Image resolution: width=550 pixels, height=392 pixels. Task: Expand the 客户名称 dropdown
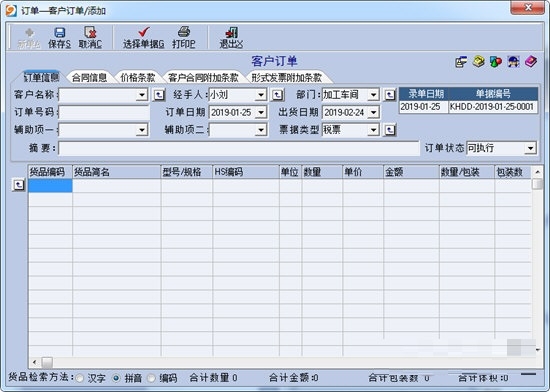pyautogui.click(x=142, y=95)
